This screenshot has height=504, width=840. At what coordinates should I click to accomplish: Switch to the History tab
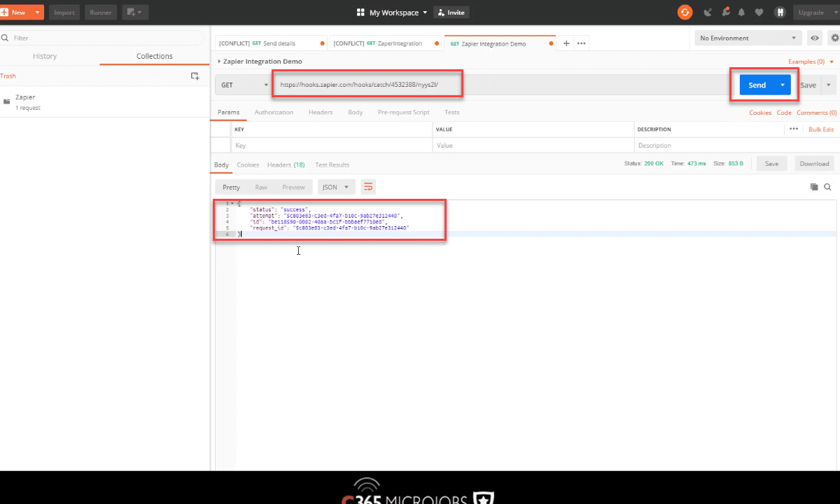(x=45, y=56)
